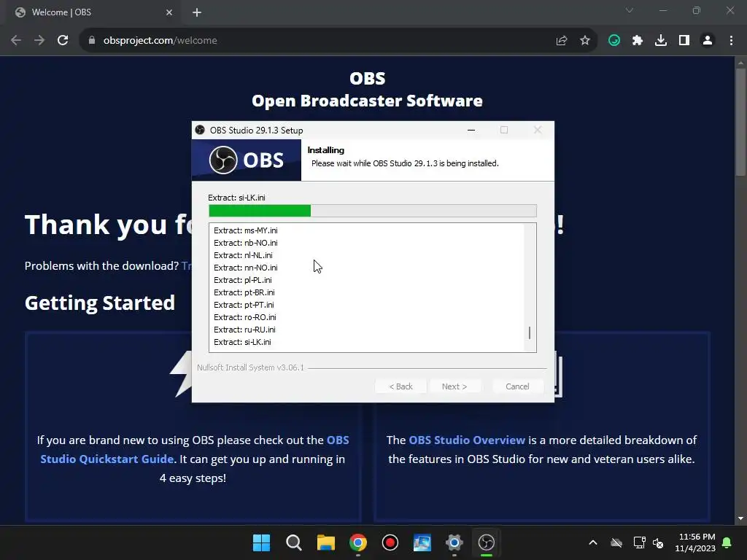The width and height of the screenshot is (747, 560).
Task: Switch to Chrome in taskbar
Action: (x=357, y=542)
